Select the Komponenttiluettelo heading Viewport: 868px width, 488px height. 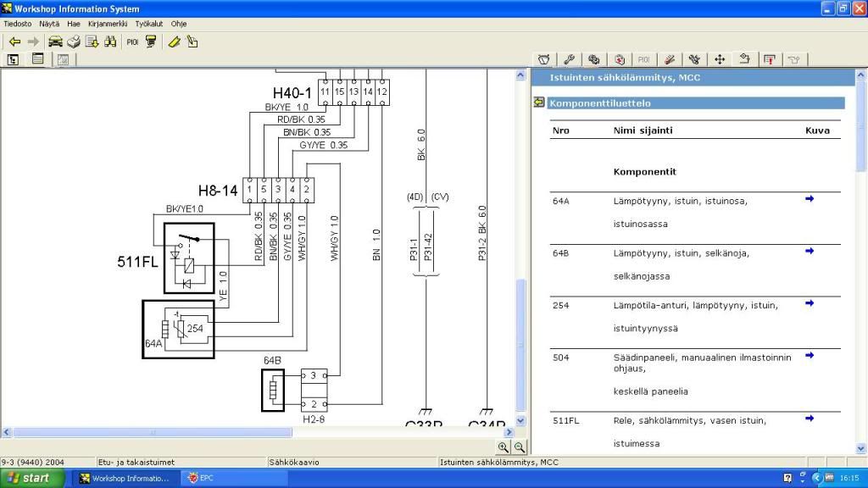pyautogui.click(x=697, y=103)
